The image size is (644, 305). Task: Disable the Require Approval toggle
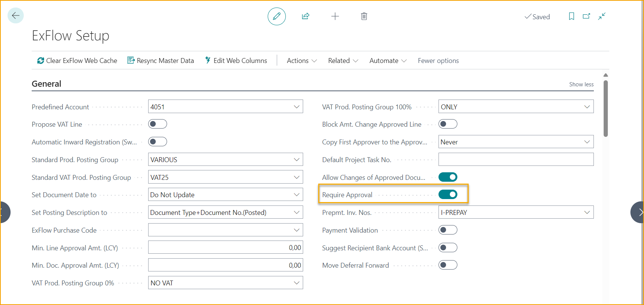pos(448,195)
